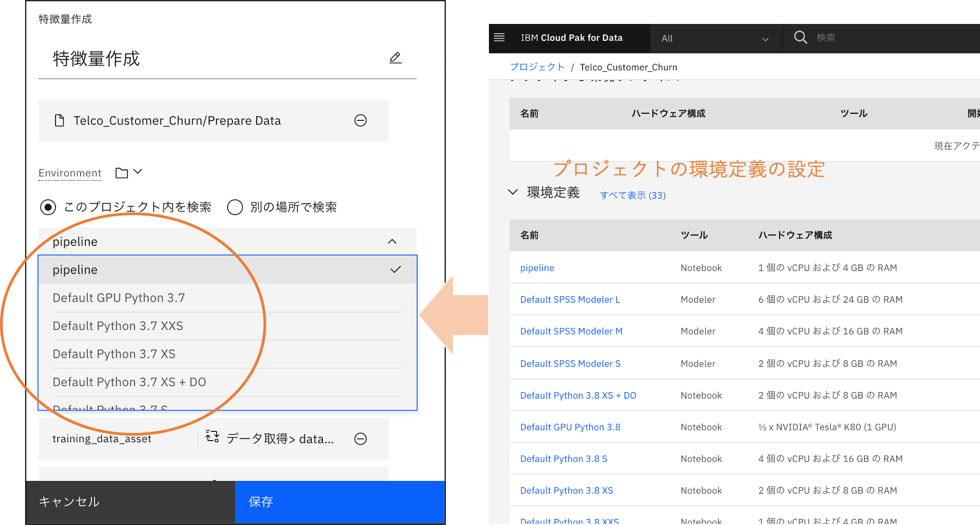The width and height of the screenshot is (980, 525).
Task: Open the プロジェクト breadcrumb link
Action: 537,67
